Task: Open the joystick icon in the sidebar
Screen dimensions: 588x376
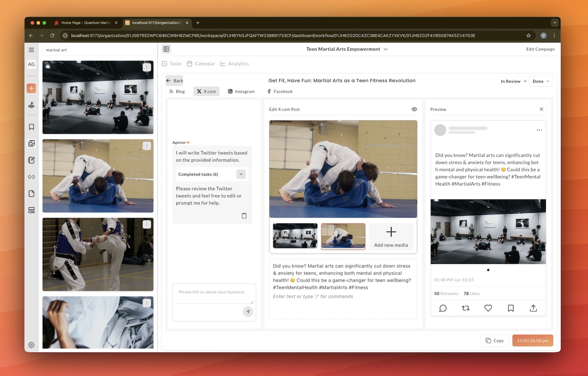Action: (x=31, y=105)
